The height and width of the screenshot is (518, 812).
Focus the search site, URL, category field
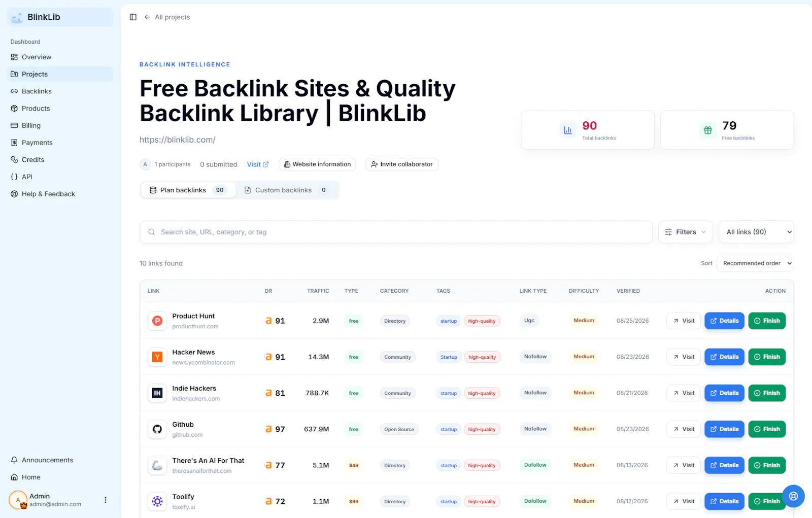click(396, 232)
